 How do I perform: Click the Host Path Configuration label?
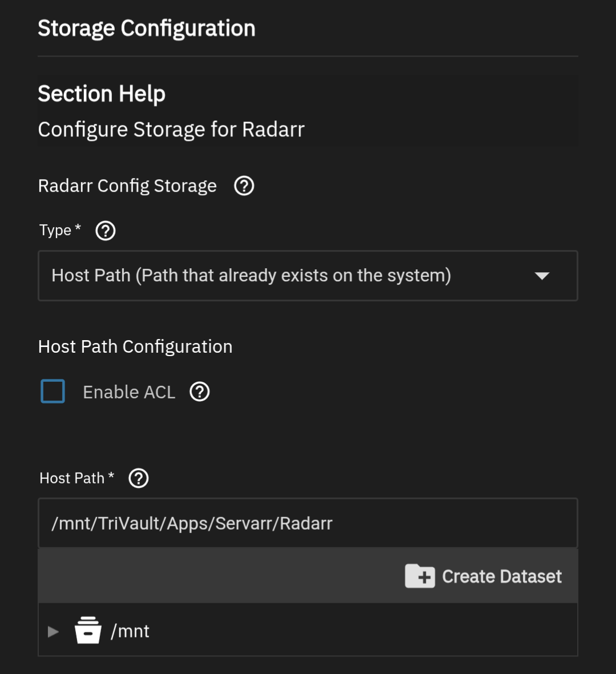pyautogui.click(x=135, y=346)
